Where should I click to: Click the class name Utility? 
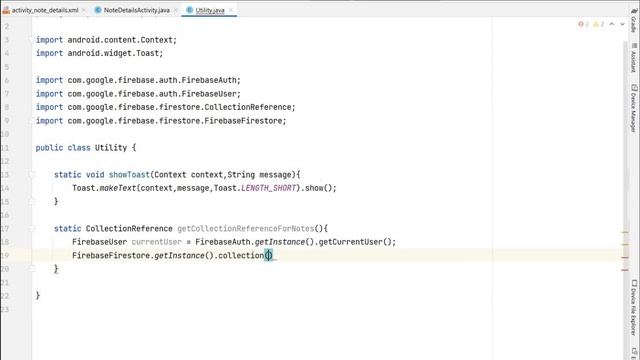pos(111,148)
